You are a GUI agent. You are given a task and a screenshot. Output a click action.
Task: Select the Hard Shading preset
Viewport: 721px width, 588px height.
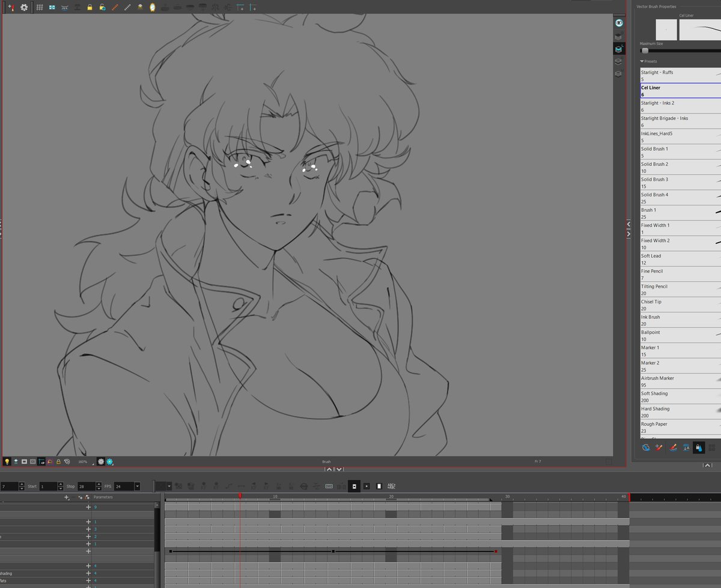coord(680,412)
